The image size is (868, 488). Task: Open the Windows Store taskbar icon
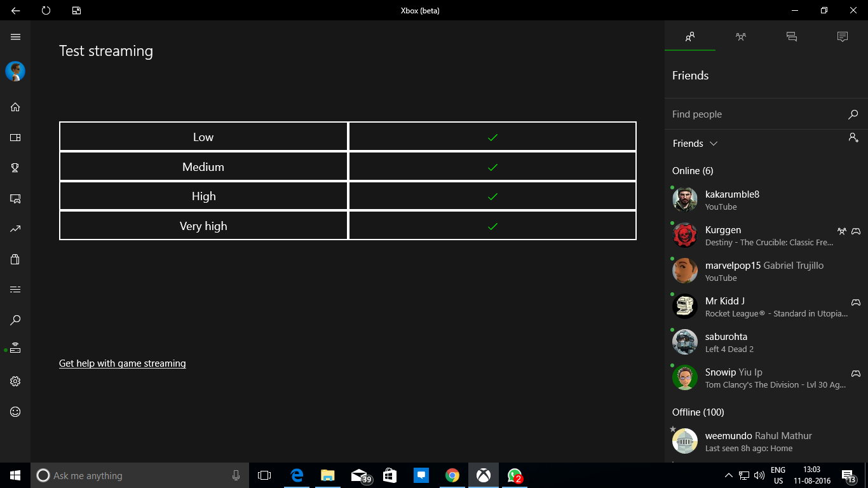(x=390, y=475)
